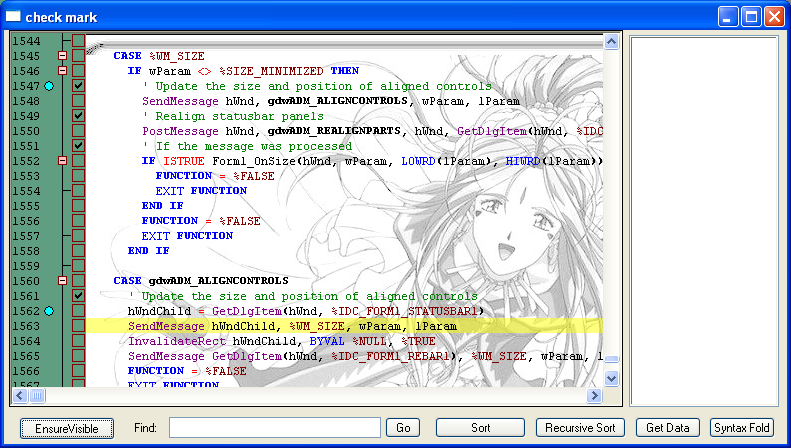The width and height of the screenshot is (791, 448).
Task: Minimize the check mark window
Action: [727, 17]
